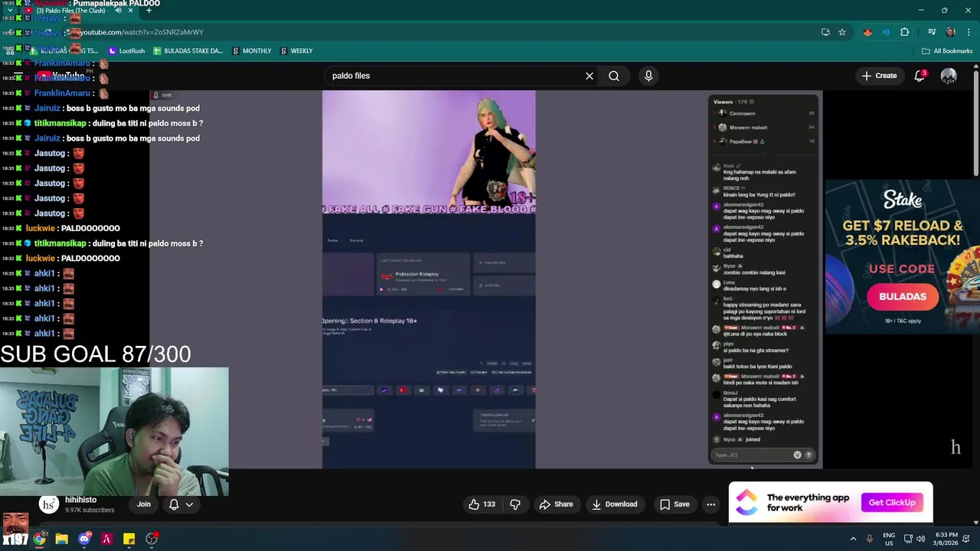This screenshot has width=980, height=551.
Task: Open the more actions ellipsis menu
Action: (x=710, y=504)
